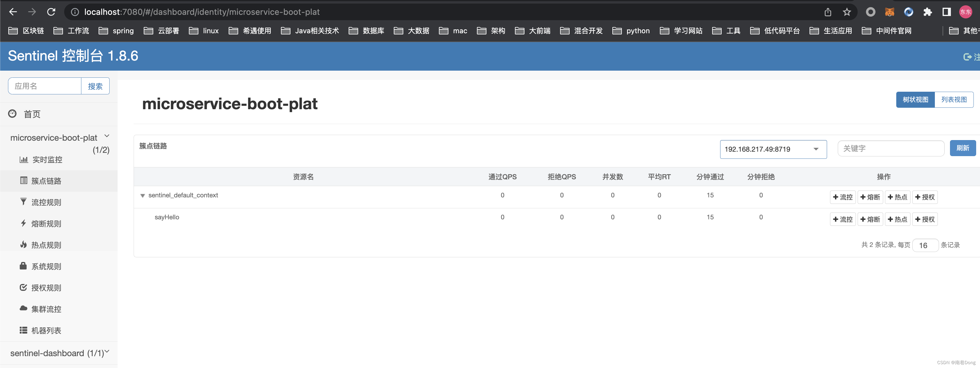
Task: Toggle browser side panel icon
Action: coord(946,12)
